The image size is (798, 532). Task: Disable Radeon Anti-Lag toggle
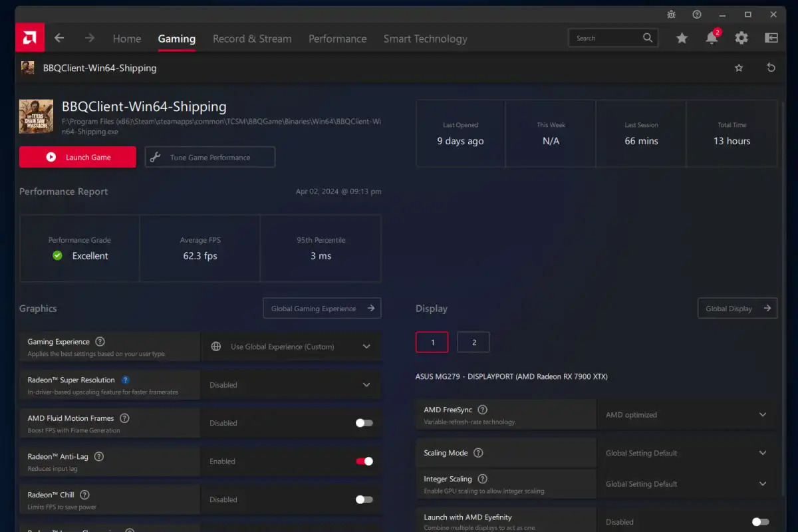364,462
